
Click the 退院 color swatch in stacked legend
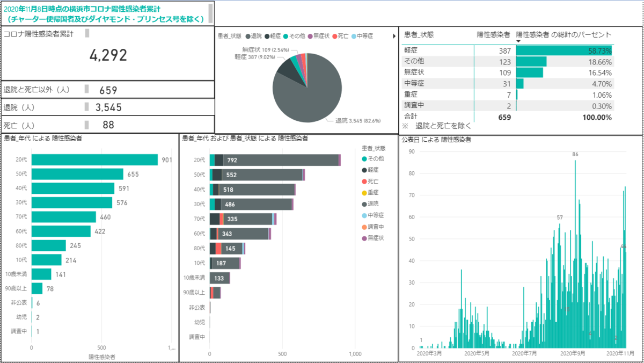[365, 204]
